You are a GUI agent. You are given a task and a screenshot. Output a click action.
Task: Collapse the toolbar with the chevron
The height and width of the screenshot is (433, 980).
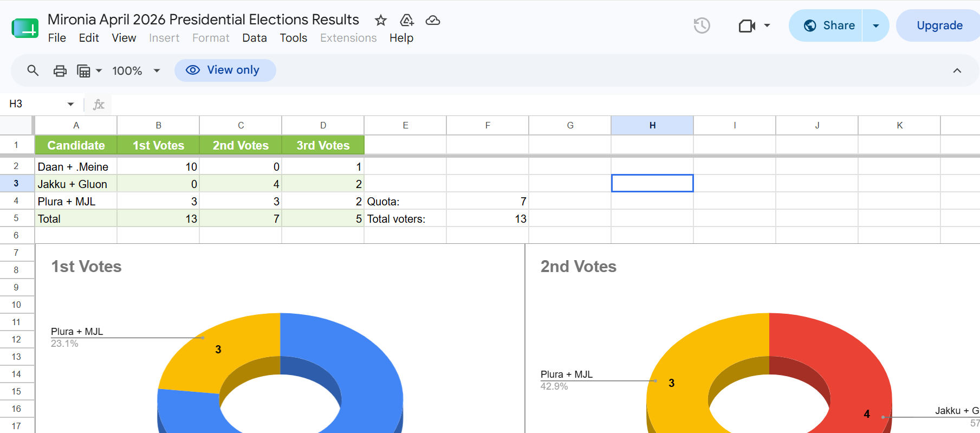pyautogui.click(x=957, y=70)
